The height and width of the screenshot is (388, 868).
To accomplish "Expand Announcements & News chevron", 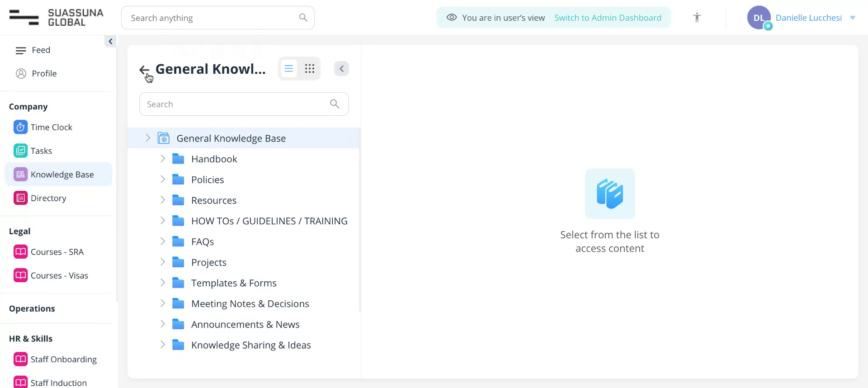I will point(163,324).
